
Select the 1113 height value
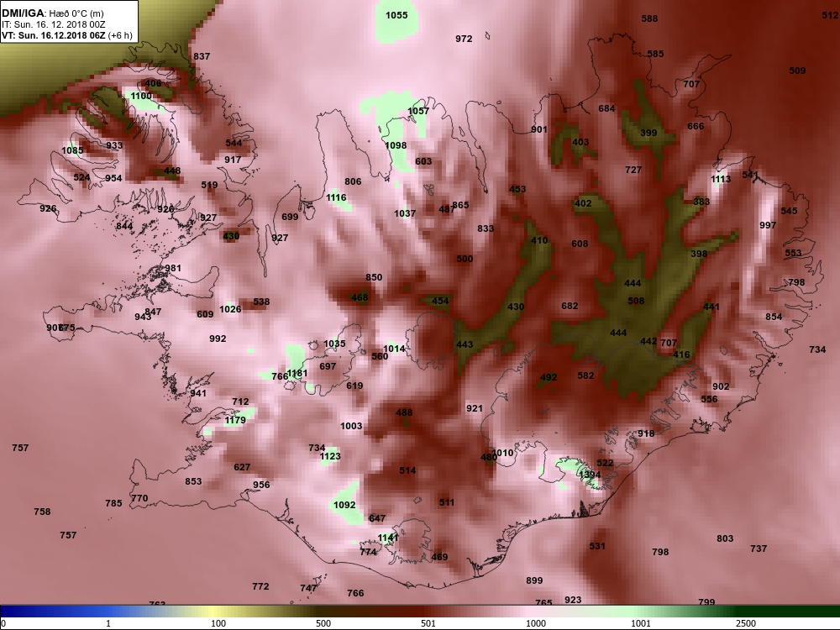(721, 178)
